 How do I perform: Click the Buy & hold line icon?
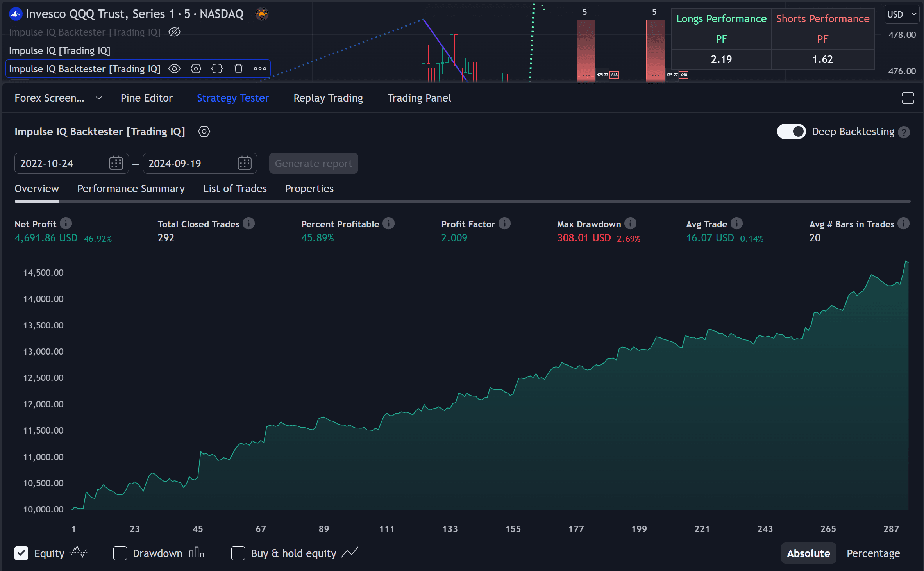click(x=350, y=553)
